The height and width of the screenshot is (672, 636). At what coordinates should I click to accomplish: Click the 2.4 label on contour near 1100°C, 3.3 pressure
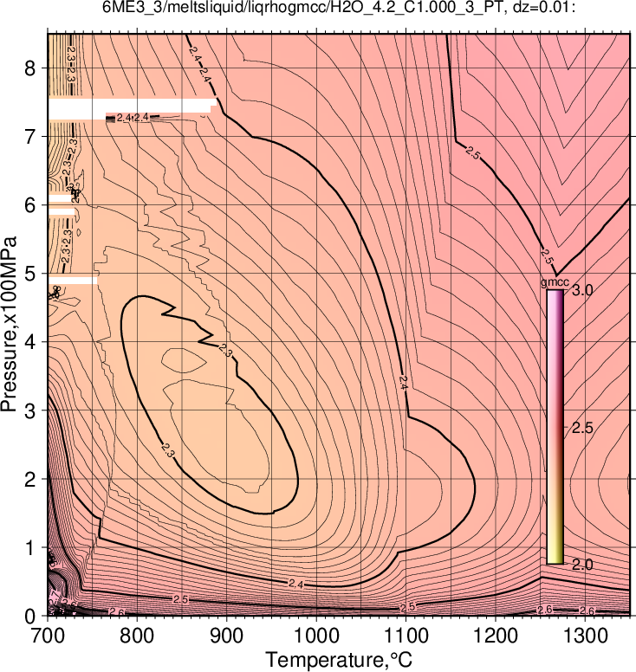pos(403,382)
